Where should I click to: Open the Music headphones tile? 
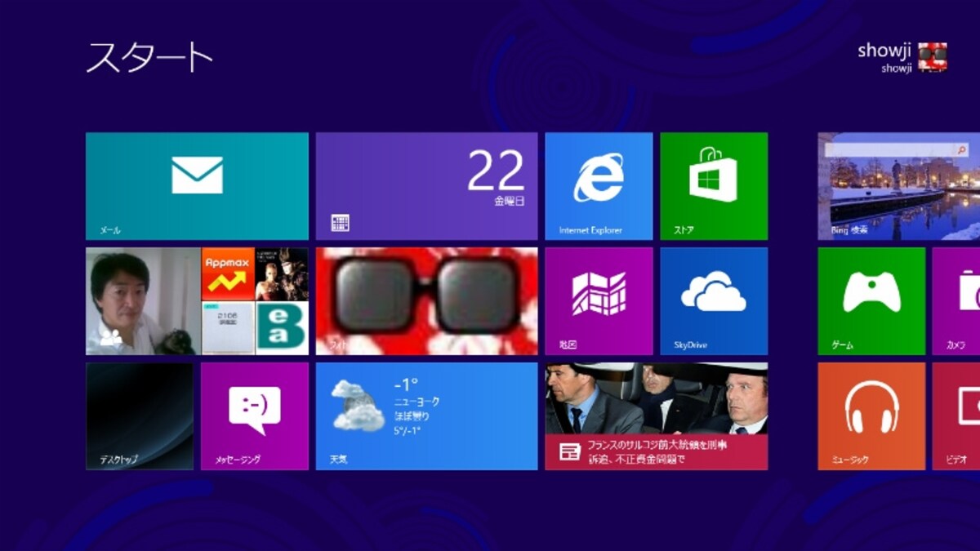[x=871, y=416]
